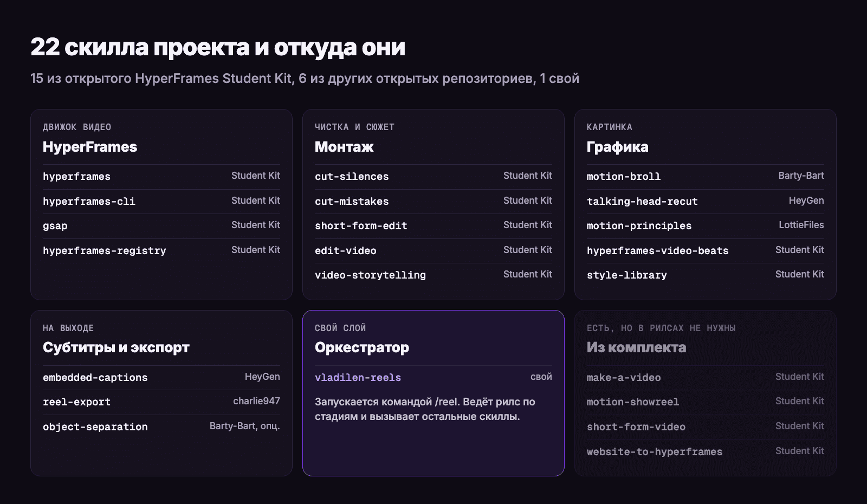The image size is (867, 504).
Task: Click the Графика card heading
Action: [x=617, y=147]
